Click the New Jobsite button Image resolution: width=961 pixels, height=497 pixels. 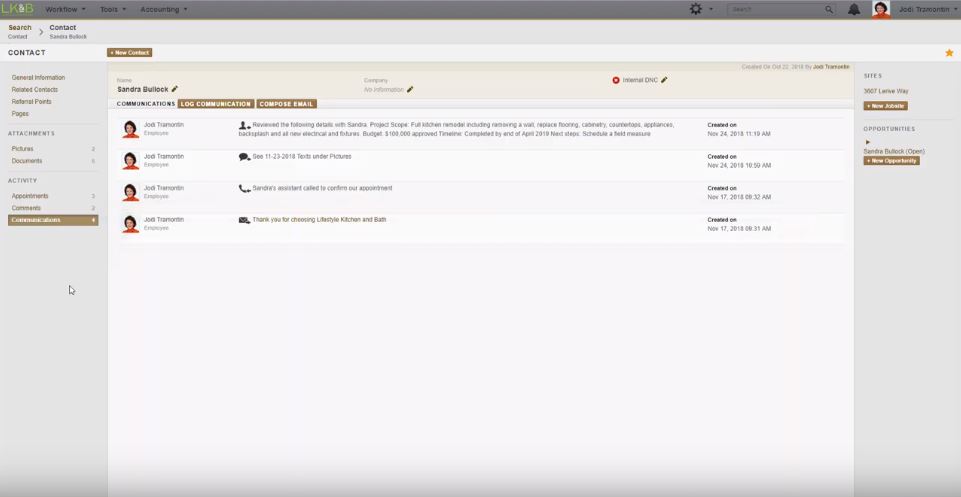pyautogui.click(x=885, y=106)
